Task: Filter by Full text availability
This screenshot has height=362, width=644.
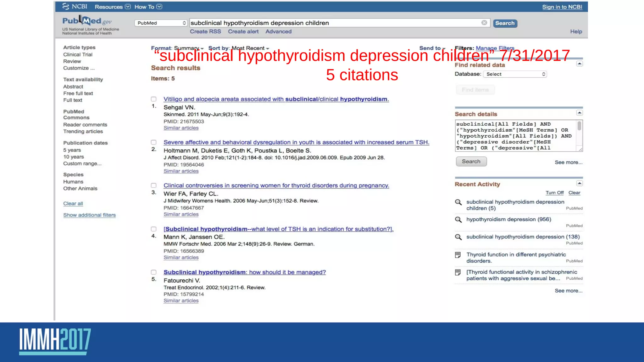Action: tap(73, 100)
